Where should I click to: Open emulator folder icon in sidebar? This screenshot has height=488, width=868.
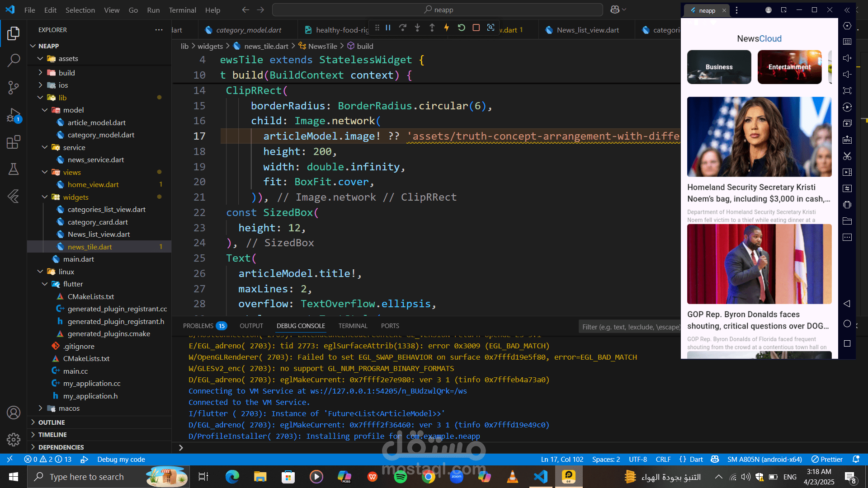click(x=847, y=221)
